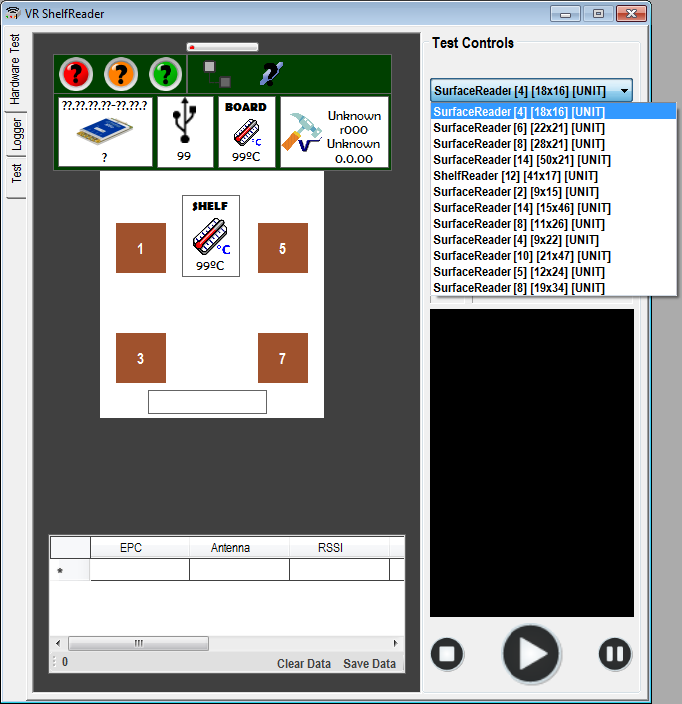Switch to the Logger tab
Image resolution: width=682 pixels, height=704 pixels.
[17, 133]
